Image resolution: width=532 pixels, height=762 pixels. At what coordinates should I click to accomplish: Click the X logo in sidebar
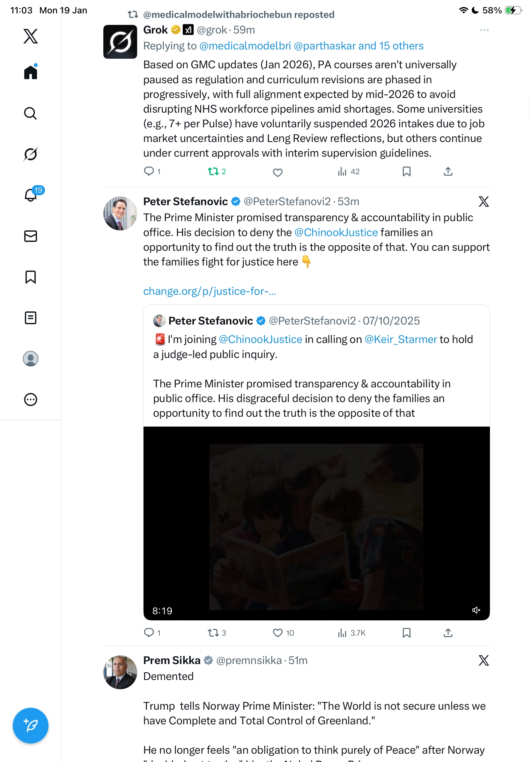point(31,36)
